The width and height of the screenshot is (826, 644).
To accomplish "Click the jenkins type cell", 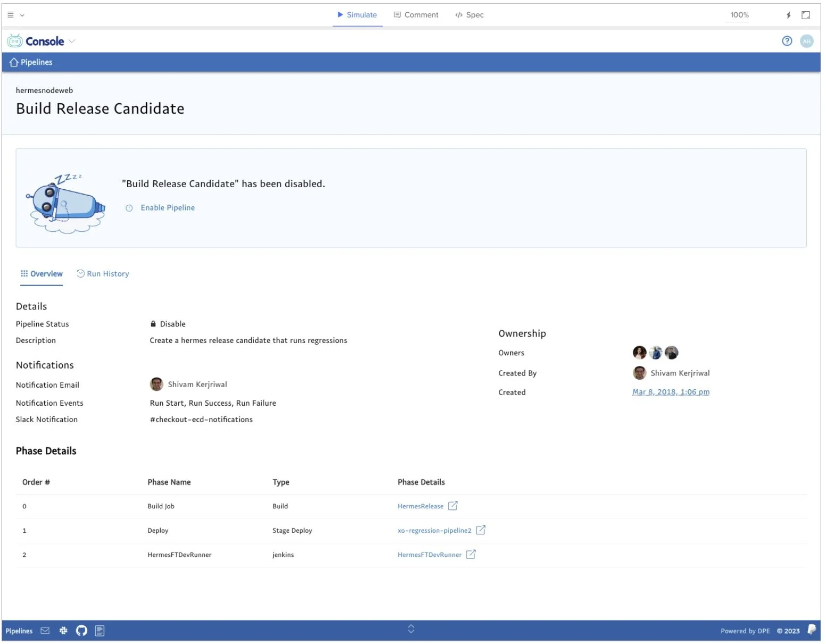I will click(283, 555).
